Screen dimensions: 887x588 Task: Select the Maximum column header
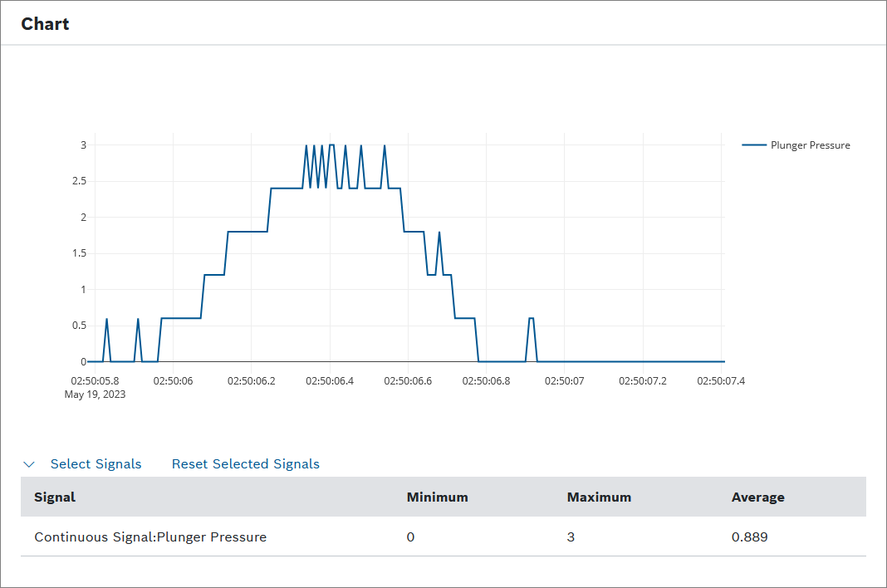coord(599,497)
